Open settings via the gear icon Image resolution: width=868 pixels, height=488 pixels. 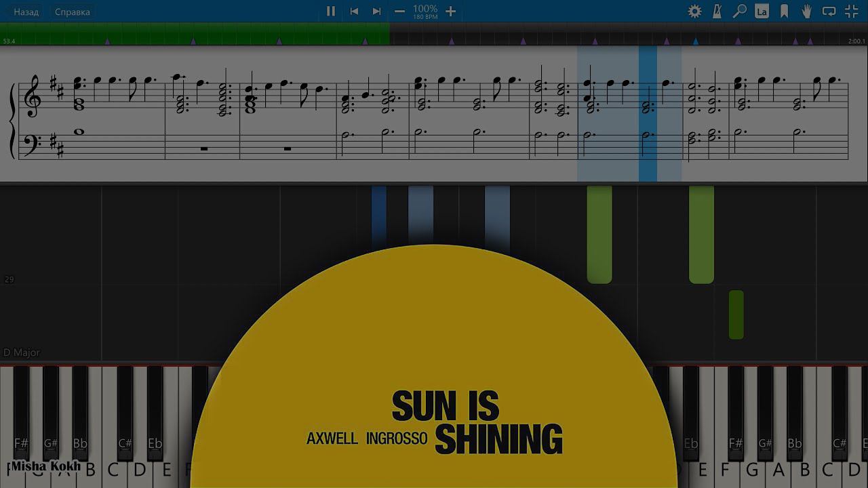pos(694,11)
